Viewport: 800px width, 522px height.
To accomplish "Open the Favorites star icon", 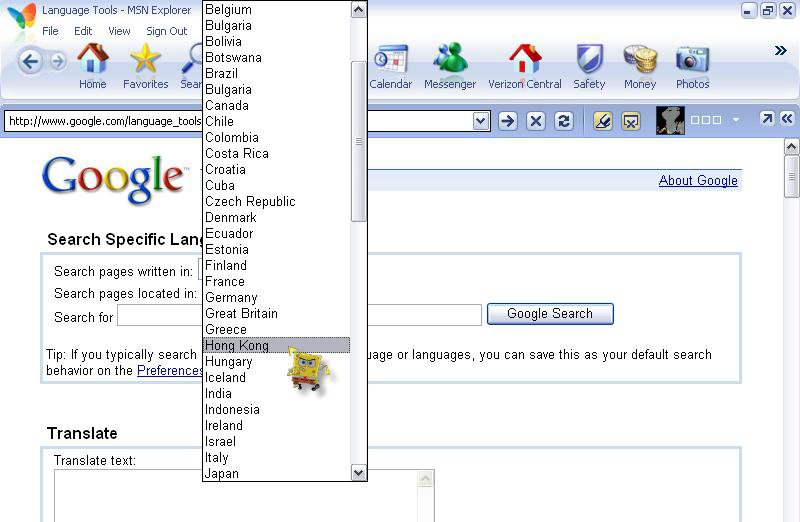I will 145,66.
